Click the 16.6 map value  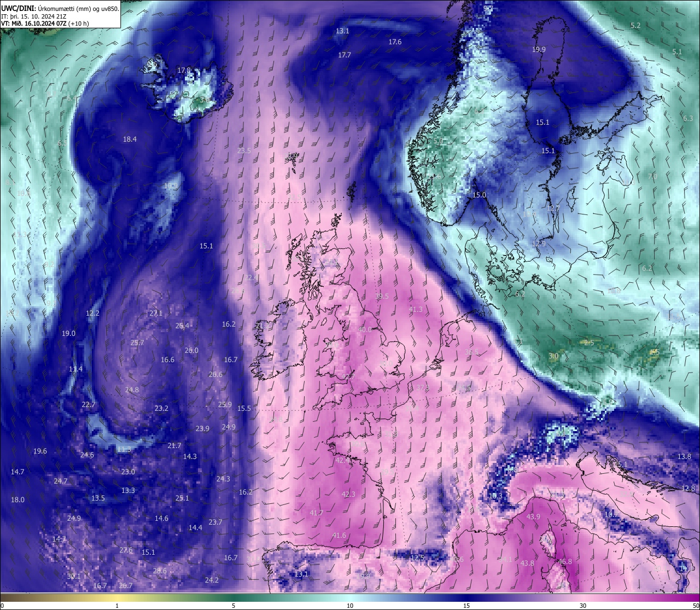click(x=167, y=359)
